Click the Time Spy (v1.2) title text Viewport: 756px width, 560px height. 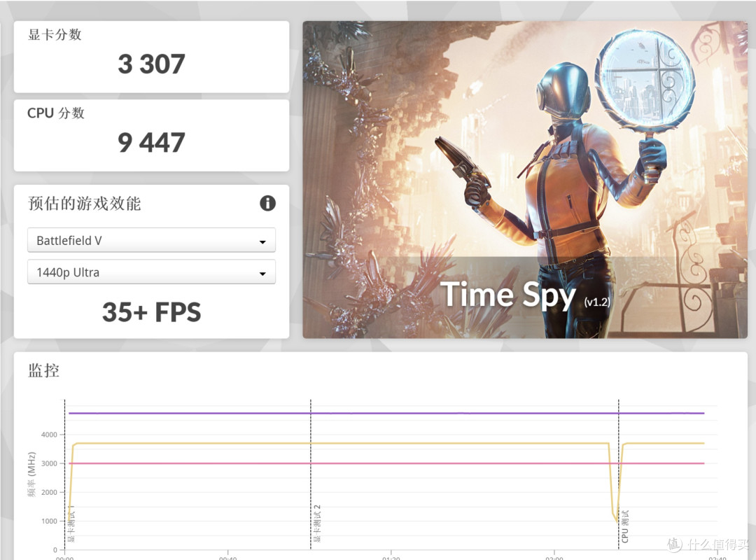526,295
